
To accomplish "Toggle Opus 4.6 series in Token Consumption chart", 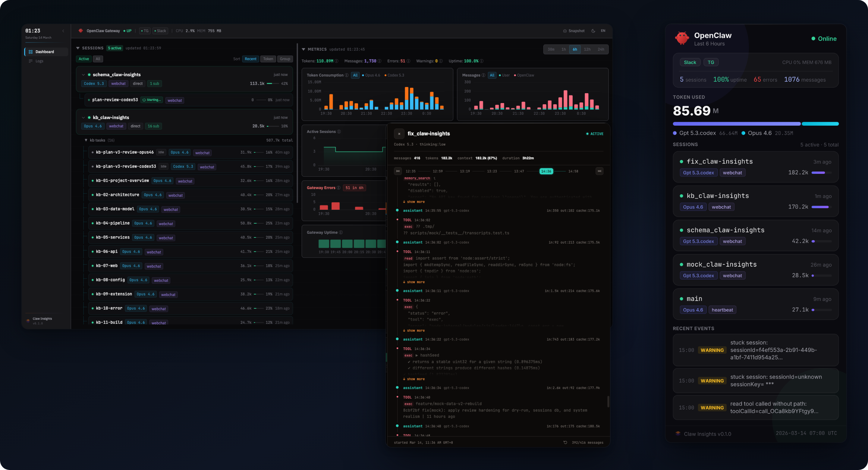I will [372, 75].
